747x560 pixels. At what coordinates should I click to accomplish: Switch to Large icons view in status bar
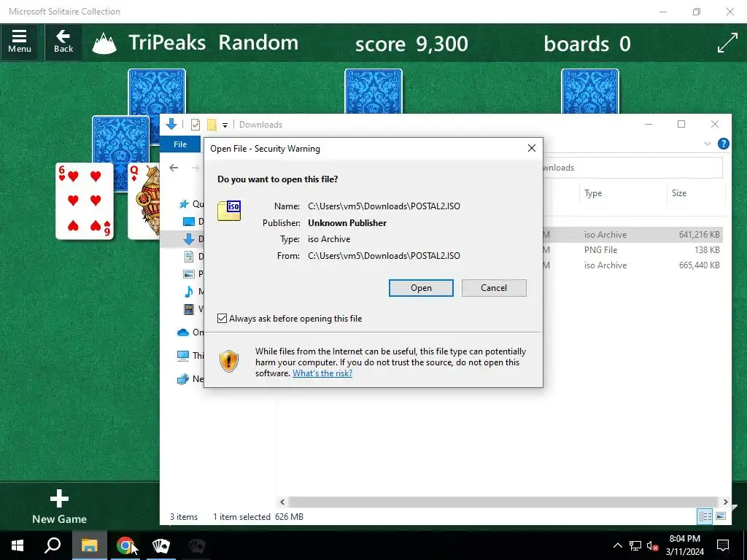pos(721,516)
